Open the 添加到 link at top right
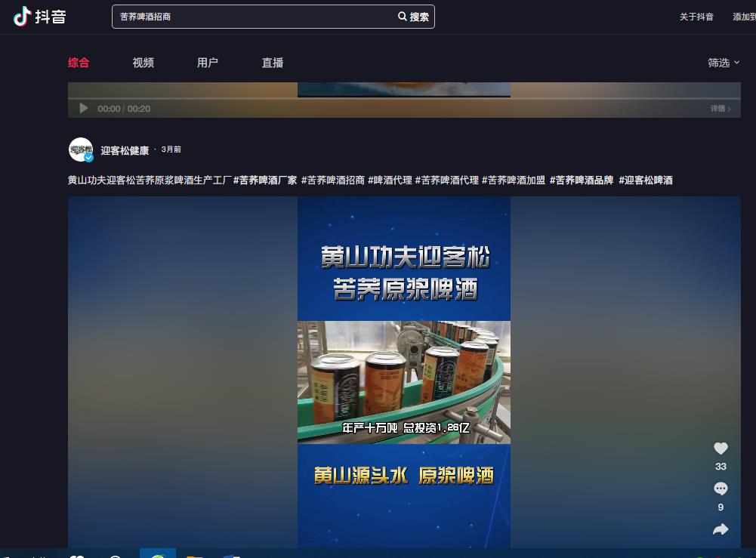Image resolution: width=756 pixels, height=558 pixels. click(744, 17)
